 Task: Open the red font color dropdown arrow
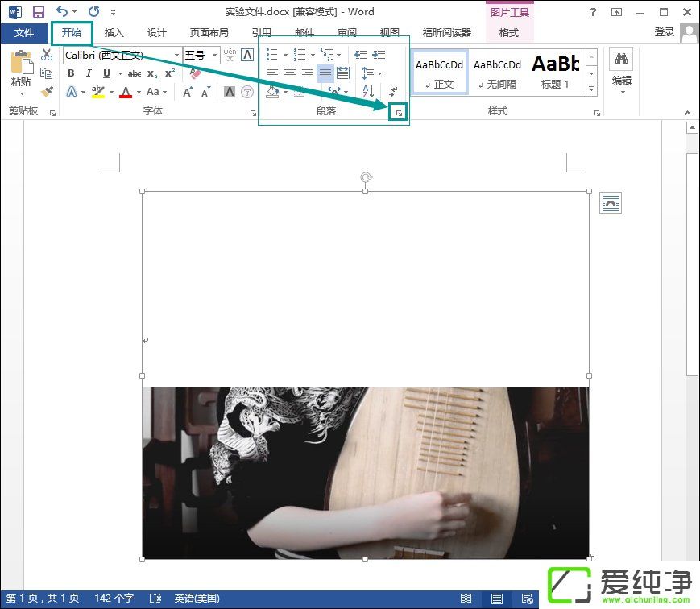point(138,93)
